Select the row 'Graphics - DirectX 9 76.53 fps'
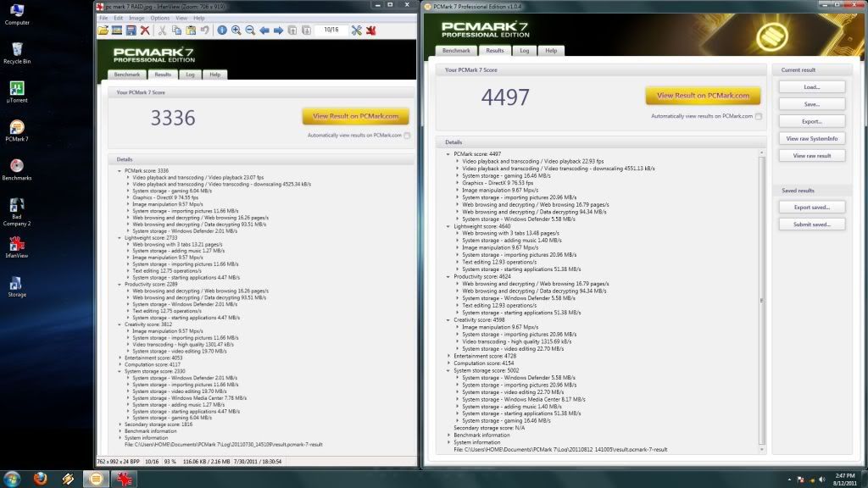Image resolution: width=868 pixels, height=488 pixels. tap(498, 183)
